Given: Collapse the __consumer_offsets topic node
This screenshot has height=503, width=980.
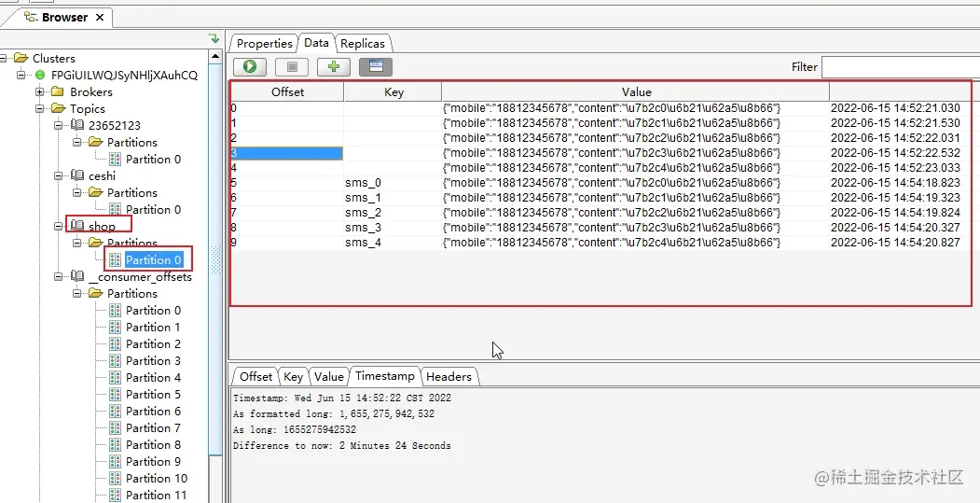Looking at the screenshot, I should [59, 276].
